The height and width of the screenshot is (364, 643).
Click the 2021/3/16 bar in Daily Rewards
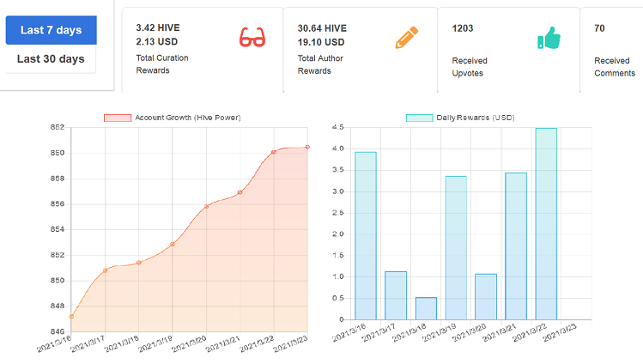(366, 236)
